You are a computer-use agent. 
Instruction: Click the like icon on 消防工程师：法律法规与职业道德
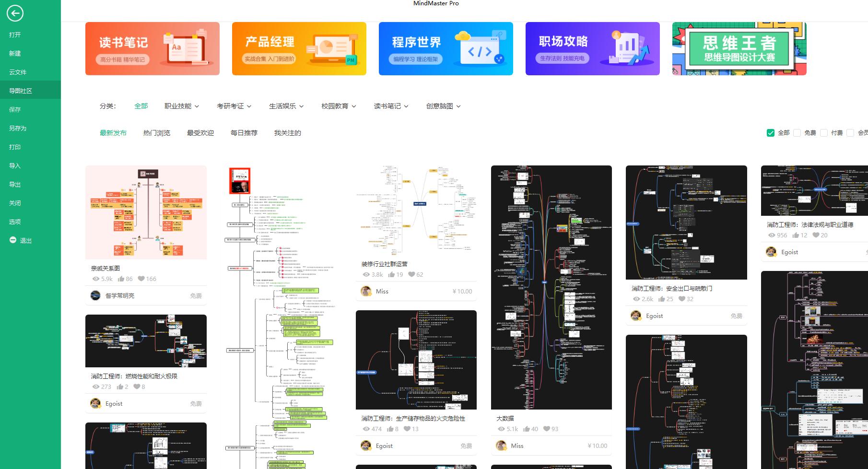(x=797, y=235)
